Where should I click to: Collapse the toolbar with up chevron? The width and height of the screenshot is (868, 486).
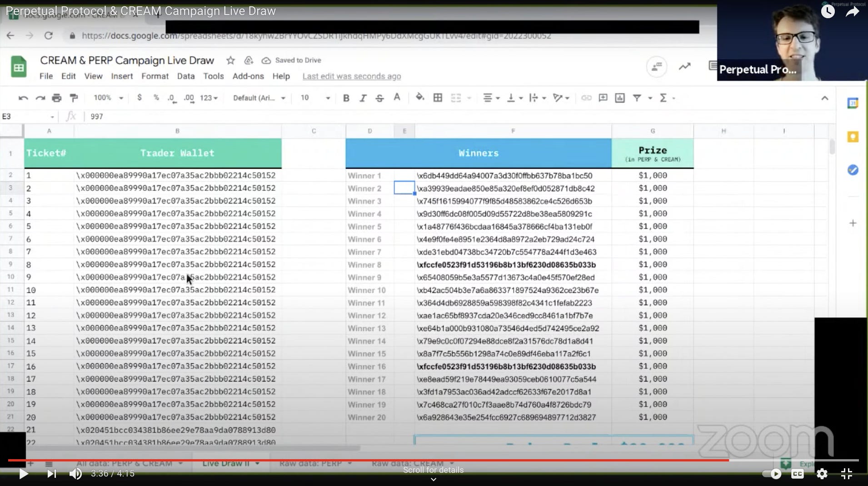825,98
